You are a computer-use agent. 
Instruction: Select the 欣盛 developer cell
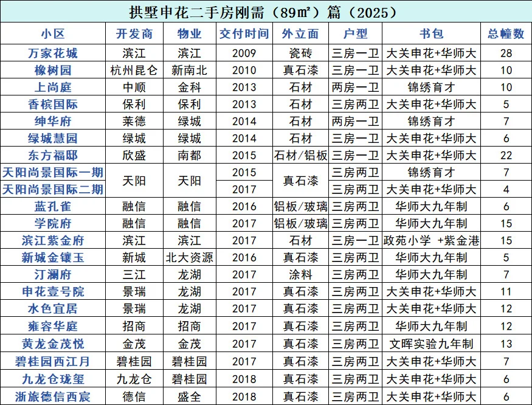pos(134,155)
